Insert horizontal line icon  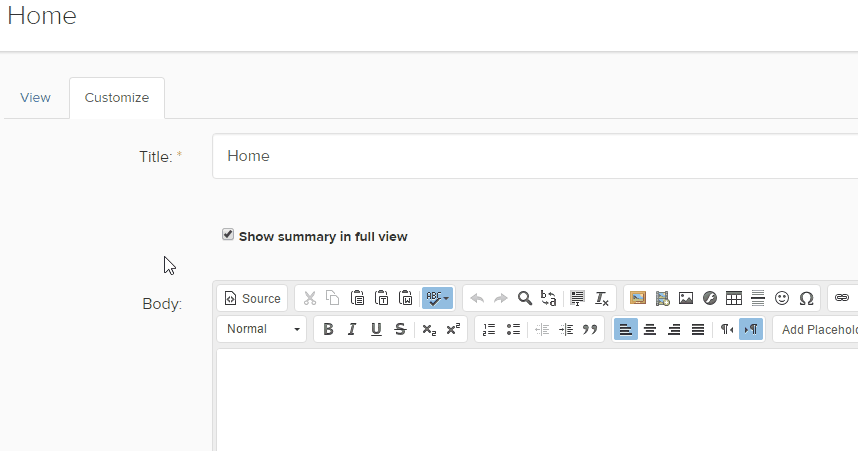point(758,298)
